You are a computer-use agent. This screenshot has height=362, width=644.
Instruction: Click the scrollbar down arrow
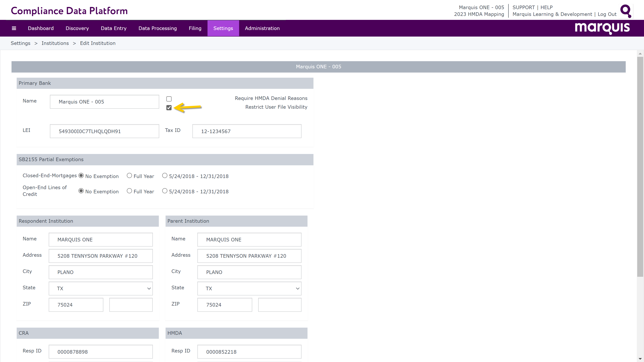coord(640,359)
